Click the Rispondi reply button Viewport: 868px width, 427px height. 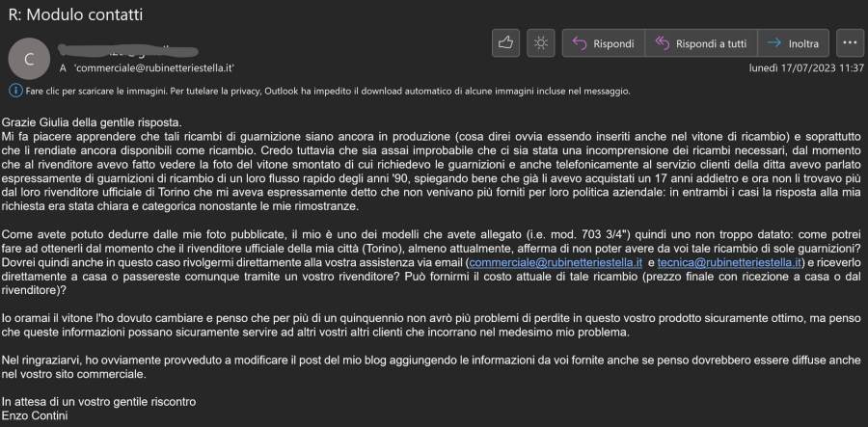(x=603, y=43)
